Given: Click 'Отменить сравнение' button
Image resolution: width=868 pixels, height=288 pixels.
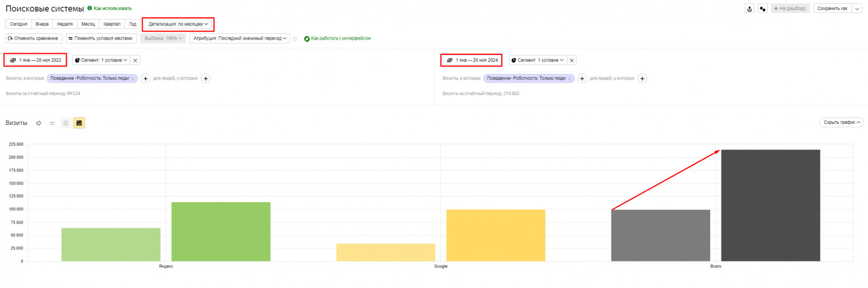Looking at the screenshot, I should 34,39.
